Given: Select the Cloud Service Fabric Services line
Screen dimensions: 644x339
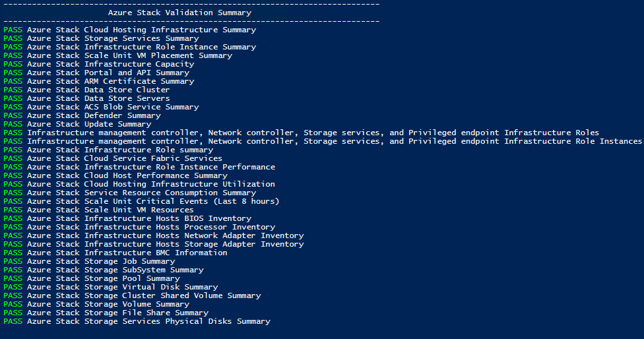Looking at the screenshot, I should (113, 158).
